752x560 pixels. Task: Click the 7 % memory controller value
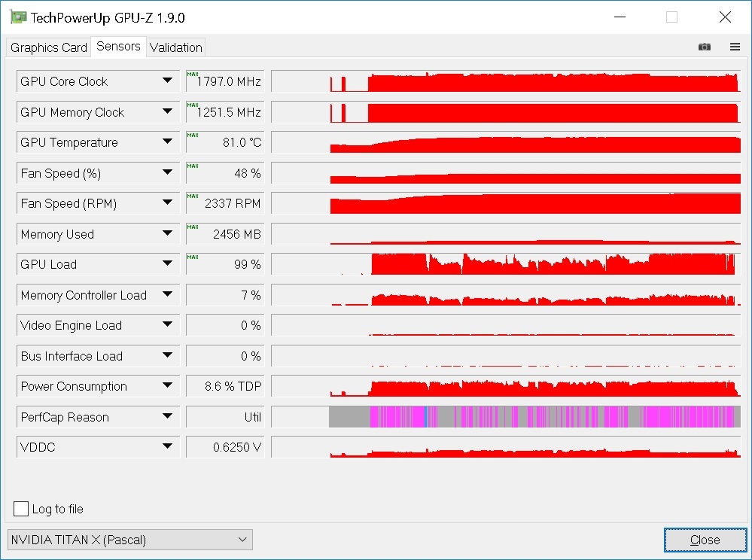coord(225,295)
